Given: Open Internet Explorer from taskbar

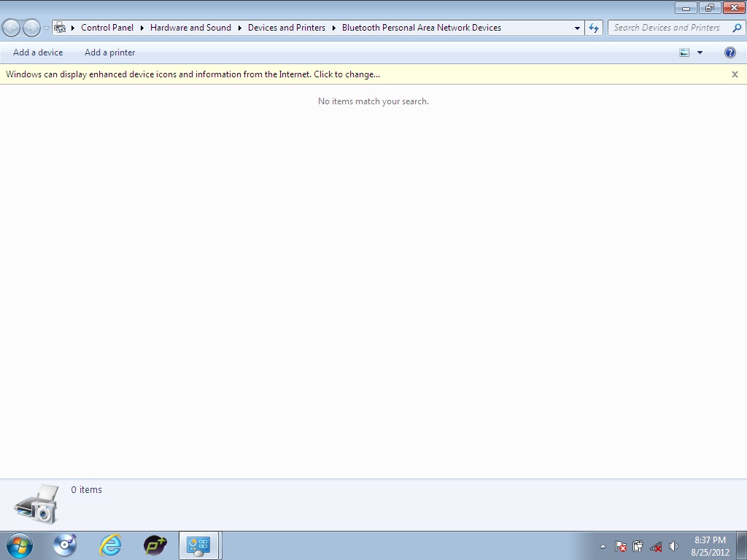Looking at the screenshot, I should pyautogui.click(x=110, y=545).
